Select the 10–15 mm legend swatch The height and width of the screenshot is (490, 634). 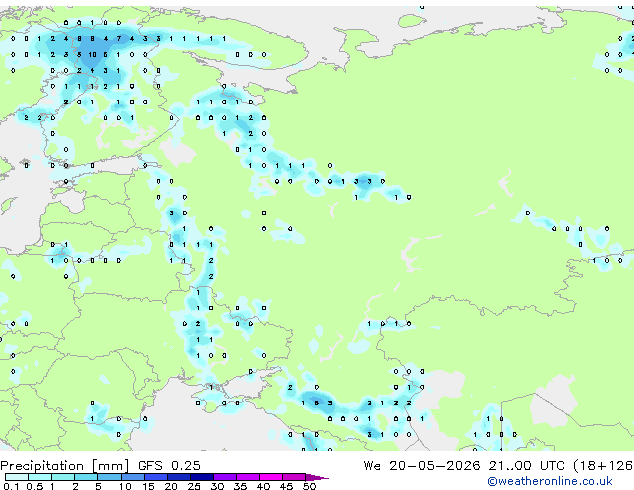click(x=133, y=477)
